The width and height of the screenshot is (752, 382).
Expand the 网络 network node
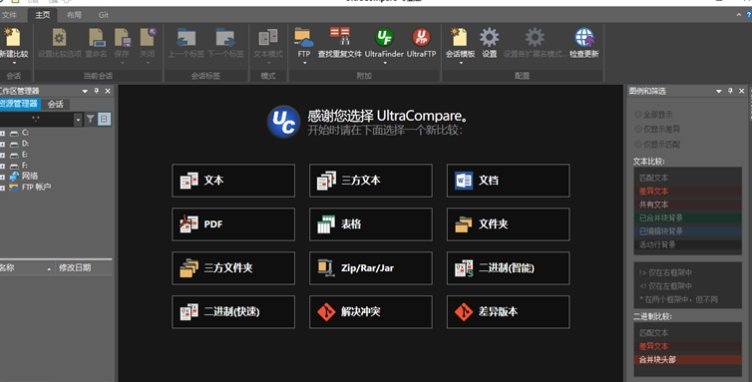pyautogui.click(x=2, y=177)
